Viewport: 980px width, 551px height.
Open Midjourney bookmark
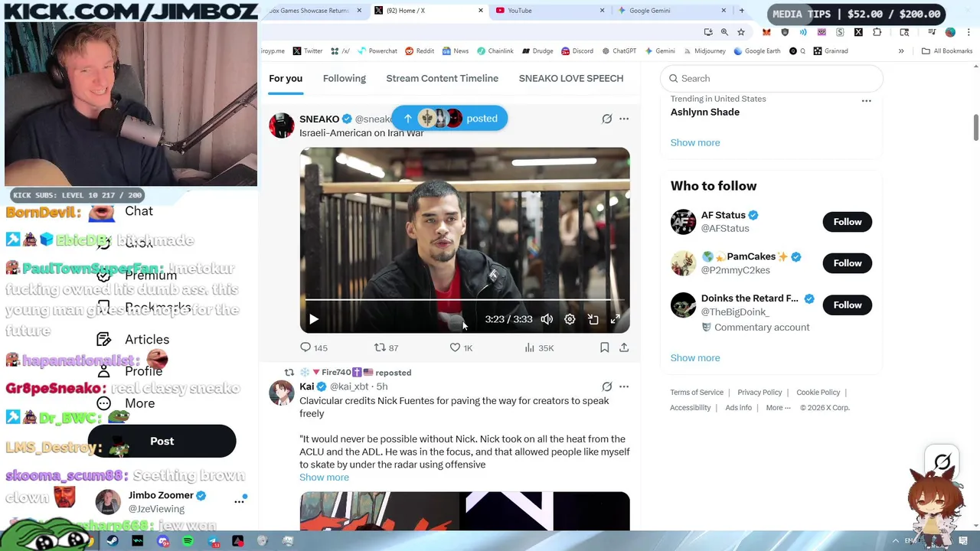(704, 51)
